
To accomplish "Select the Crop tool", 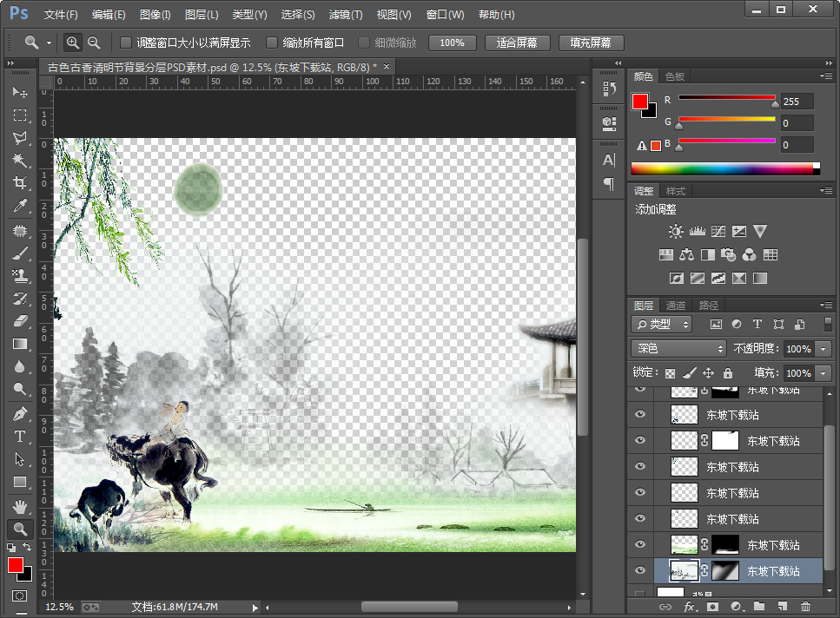I will pos(20,183).
